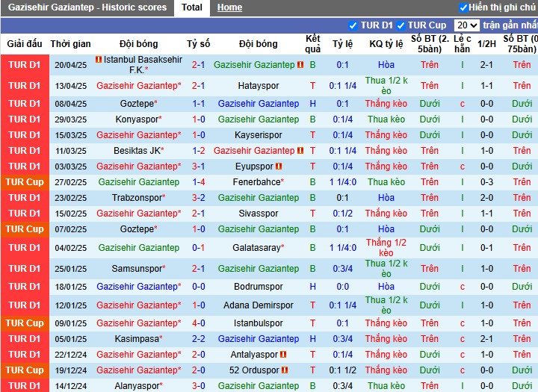This screenshot has height=392, width=538.
Task: Click the KQ tỷ lệ column header
Action: (386, 44)
